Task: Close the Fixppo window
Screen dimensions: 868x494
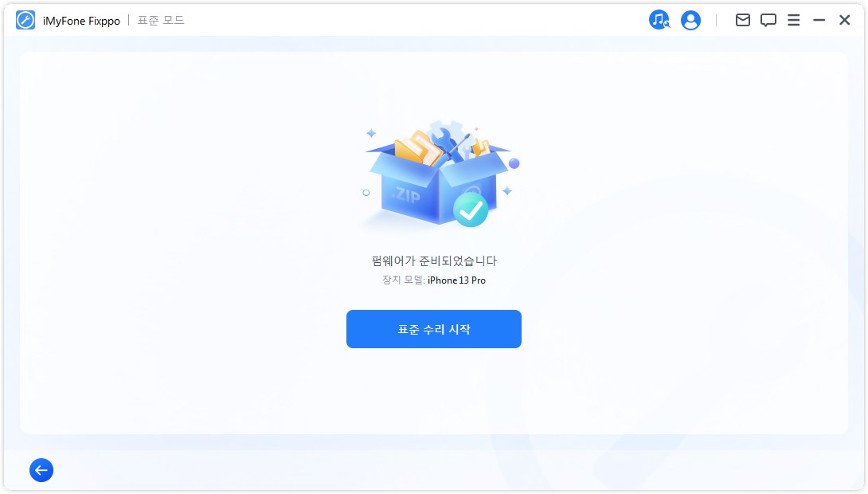Action: point(844,20)
